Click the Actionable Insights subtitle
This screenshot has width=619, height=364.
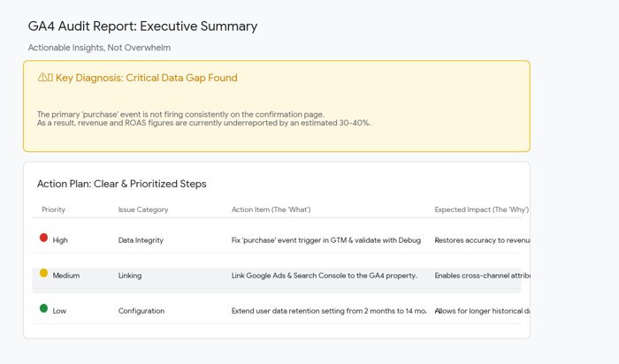point(99,48)
